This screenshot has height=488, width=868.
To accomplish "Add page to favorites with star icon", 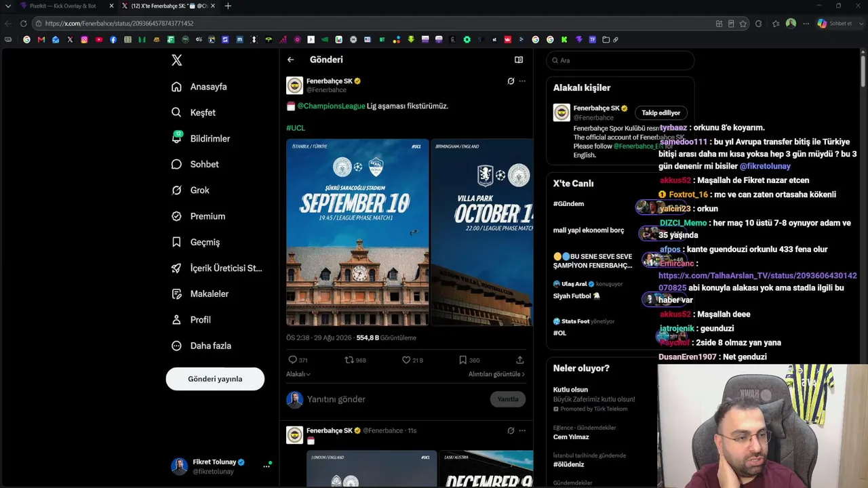I will 743,24.
